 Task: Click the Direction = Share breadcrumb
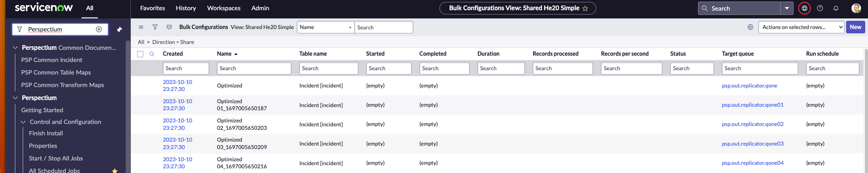click(x=173, y=42)
